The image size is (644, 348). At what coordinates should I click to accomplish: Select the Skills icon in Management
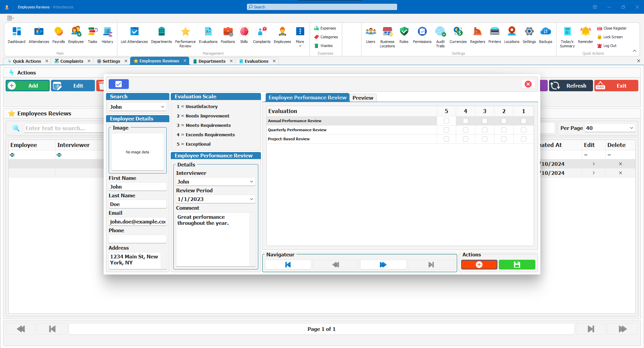tap(244, 34)
